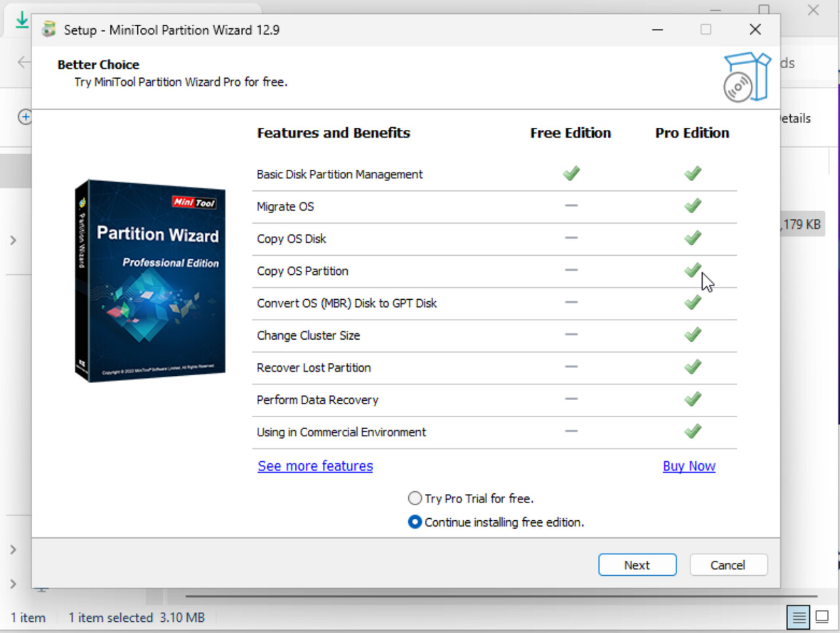The image size is (840, 633).
Task: Switch to details view icon in status bar
Action: 799,617
